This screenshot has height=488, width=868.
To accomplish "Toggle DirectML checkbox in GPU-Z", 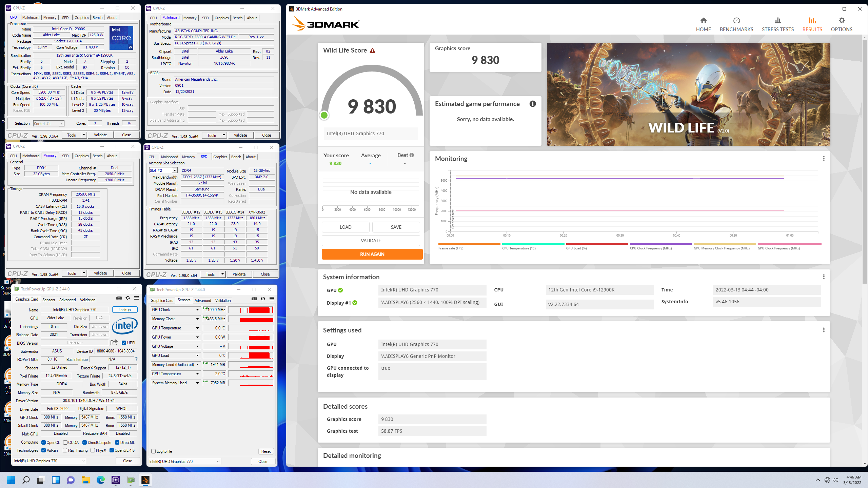I will 117,442.
